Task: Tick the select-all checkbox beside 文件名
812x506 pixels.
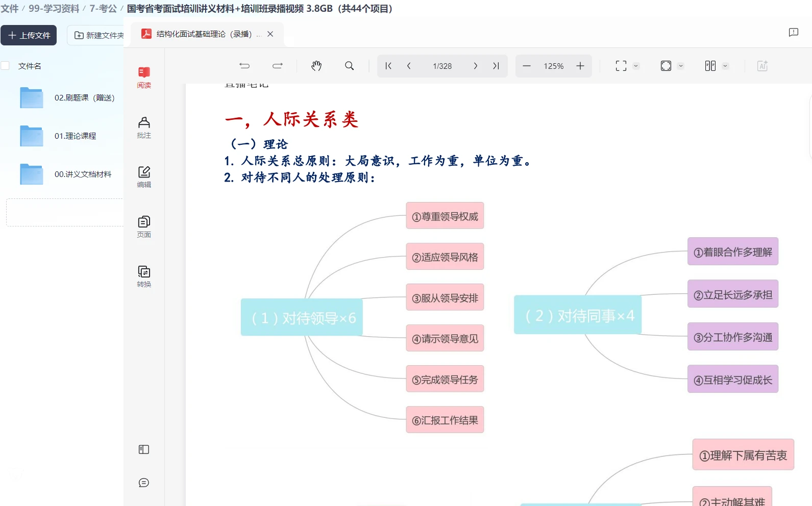Action: tap(5, 66)
